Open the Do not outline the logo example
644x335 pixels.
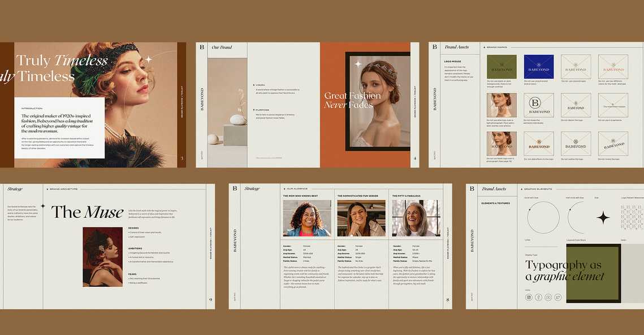point(576,144)
